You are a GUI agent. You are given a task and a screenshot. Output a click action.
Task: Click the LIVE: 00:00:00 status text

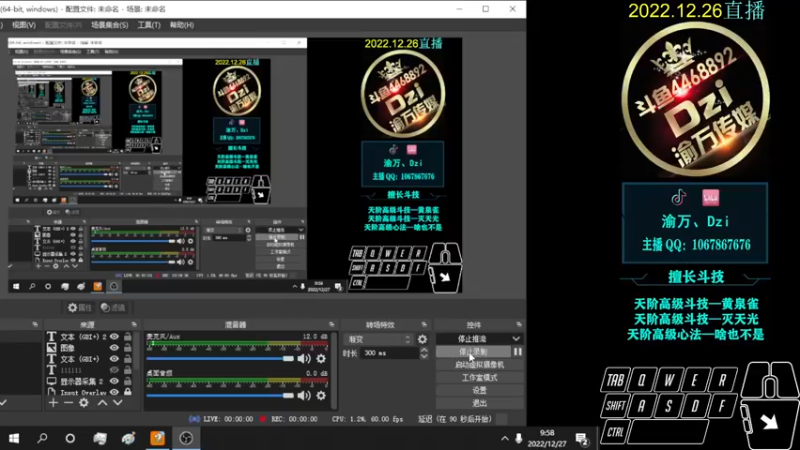pos(228,419)
